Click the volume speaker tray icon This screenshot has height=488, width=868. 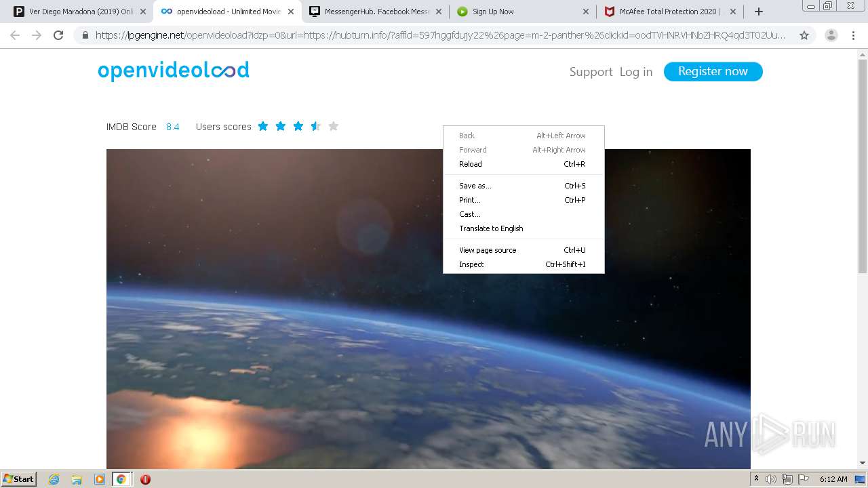click(771, 479)
